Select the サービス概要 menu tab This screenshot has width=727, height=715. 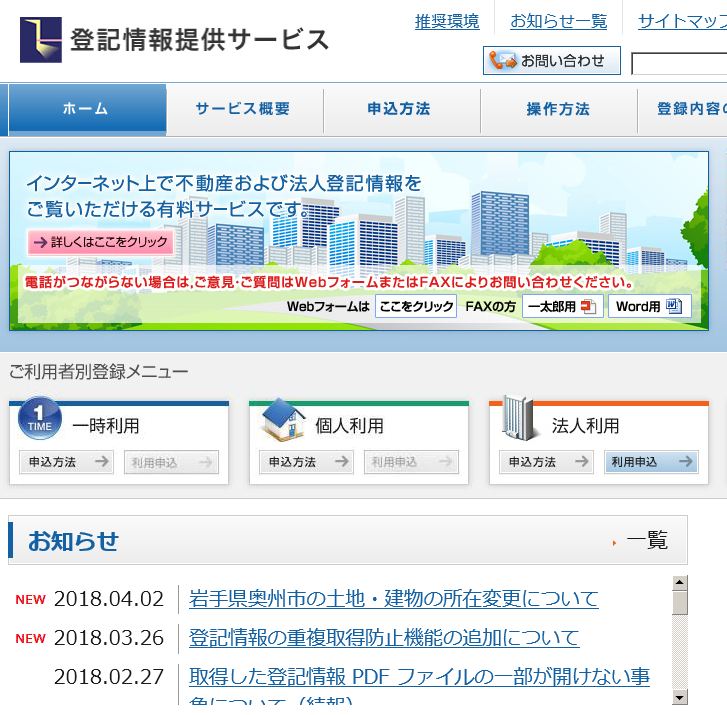(x=243, y=109)
